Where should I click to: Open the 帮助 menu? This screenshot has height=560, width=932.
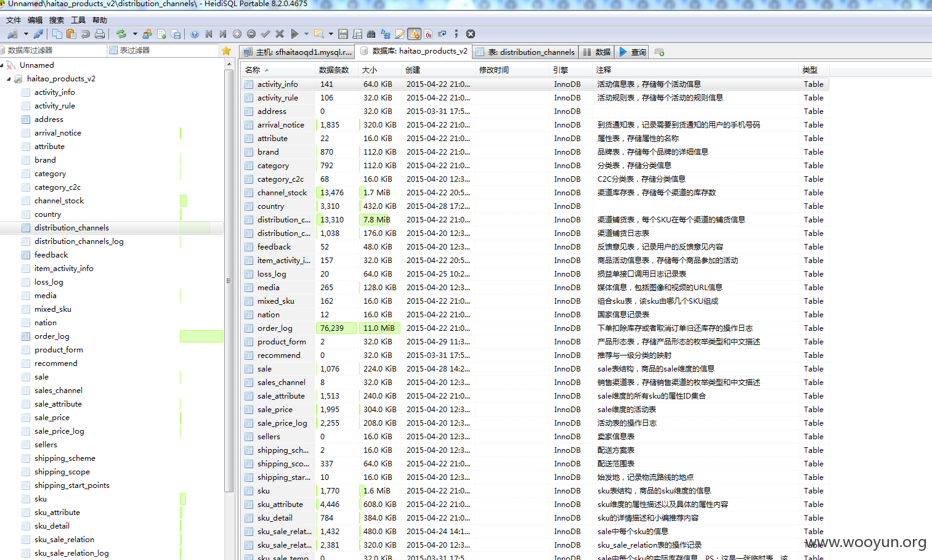[x=100, y=20]
